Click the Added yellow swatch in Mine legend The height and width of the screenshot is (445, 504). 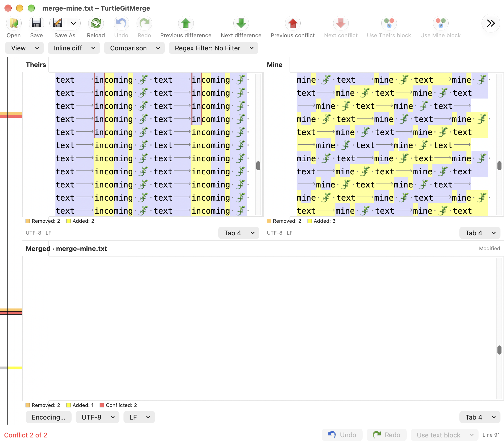click(x=310, y=221)
